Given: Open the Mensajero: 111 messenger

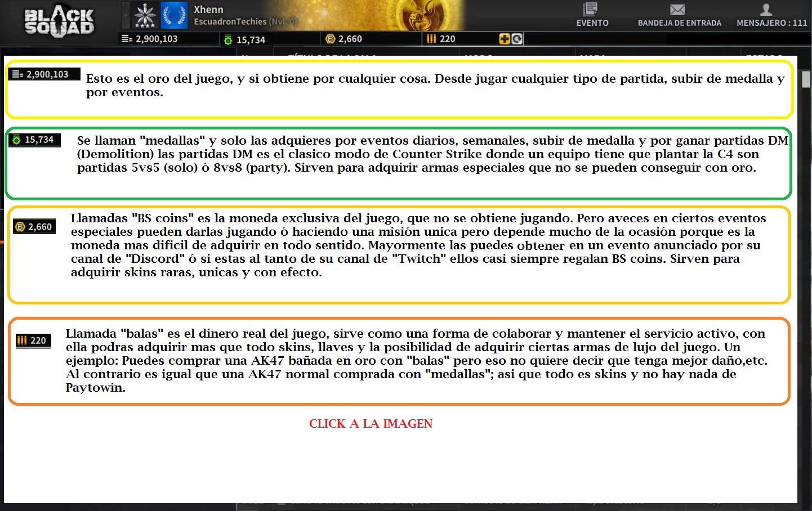Looking at the screenshot, I should (x=771, y=15).
